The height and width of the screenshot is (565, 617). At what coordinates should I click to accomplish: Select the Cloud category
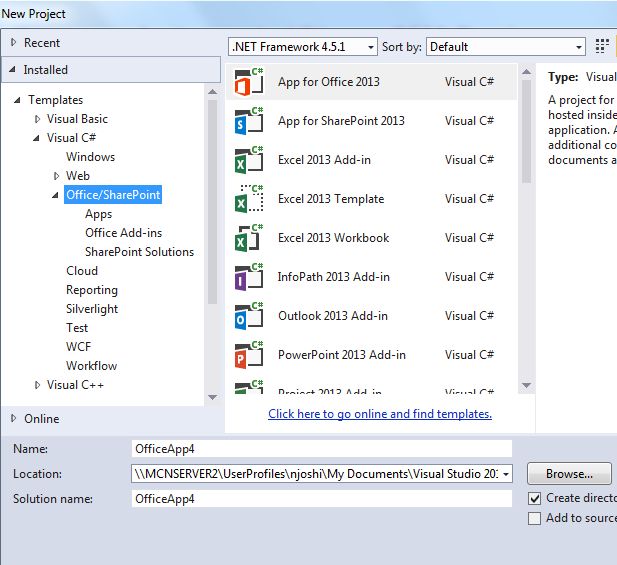[x=82, y=271]
